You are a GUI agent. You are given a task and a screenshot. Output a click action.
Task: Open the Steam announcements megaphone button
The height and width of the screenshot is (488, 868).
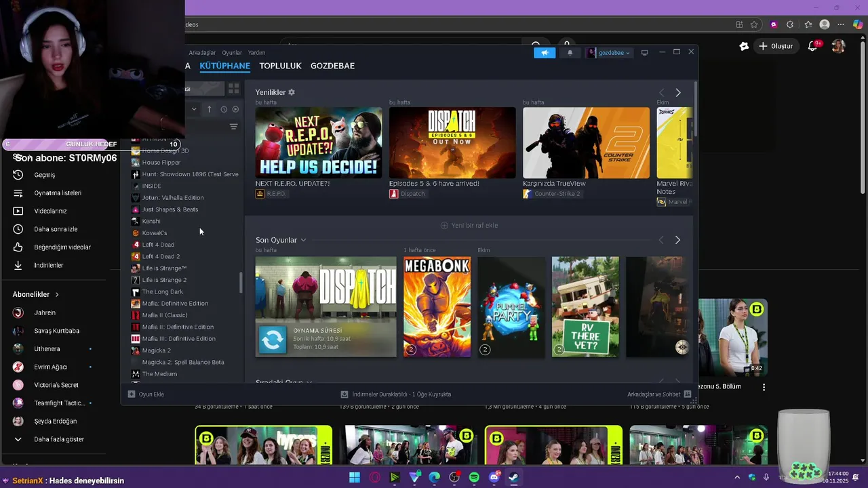[x=544, y=53]
